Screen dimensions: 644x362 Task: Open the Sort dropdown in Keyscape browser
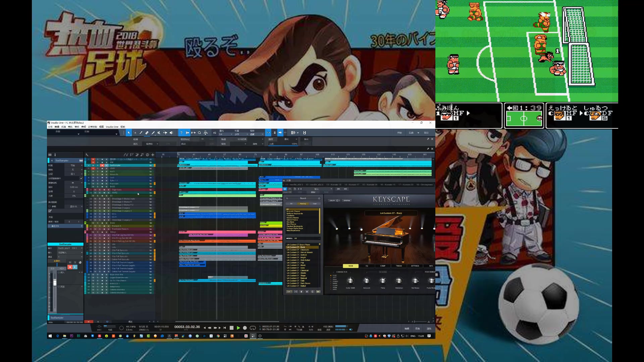coord(289,292)
